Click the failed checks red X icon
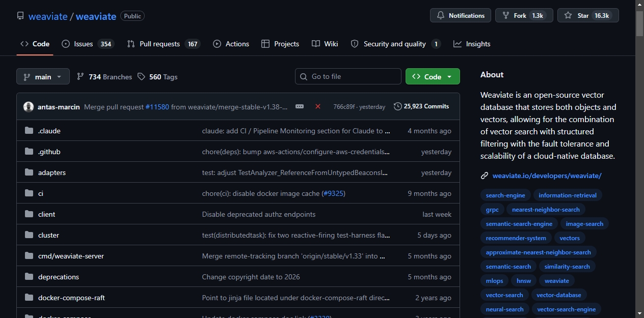Viewport: 644px width, 318px height. click(318, 106)
